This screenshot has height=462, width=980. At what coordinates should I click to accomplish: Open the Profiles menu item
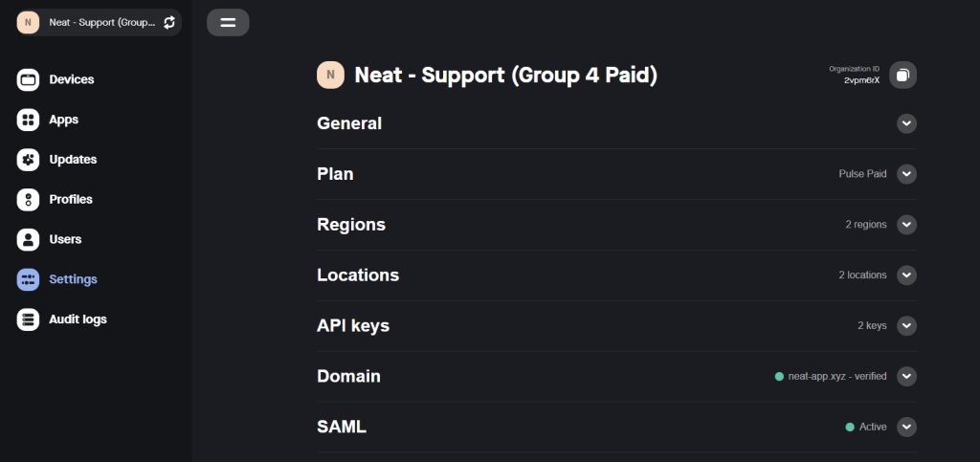[x=71, y=200]
